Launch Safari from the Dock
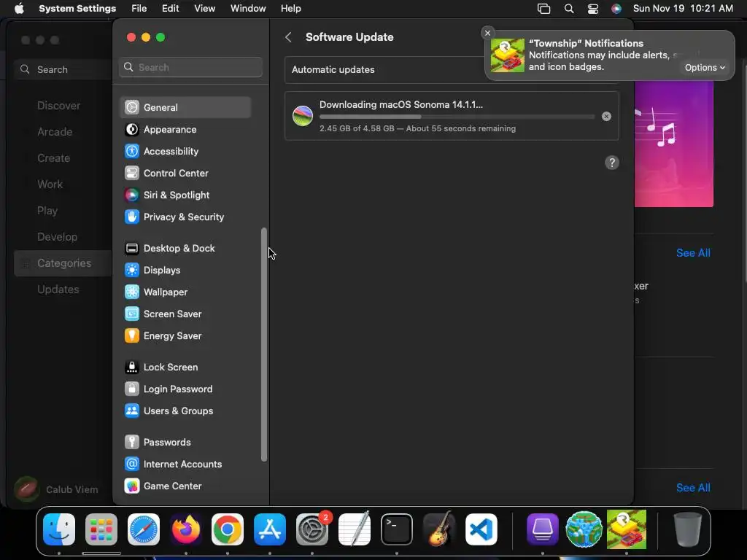Viewport: 747px width, 560px height. (x=144, y=529)
